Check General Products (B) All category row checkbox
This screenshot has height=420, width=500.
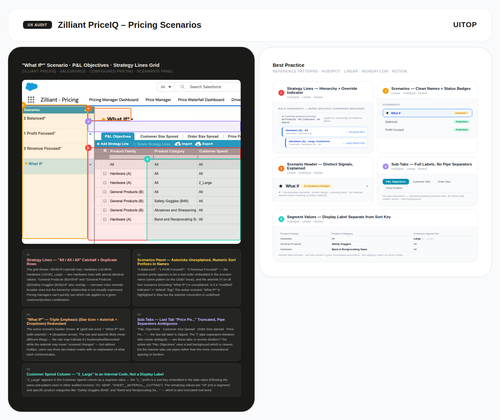pyautogui.click(x=105, y=192)
